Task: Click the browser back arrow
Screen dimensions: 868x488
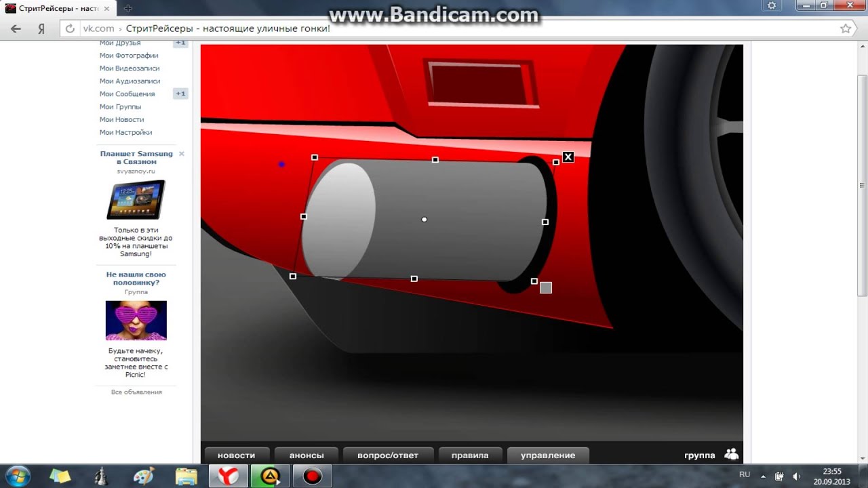Action: pyautogui.click(x=16, y=28)
